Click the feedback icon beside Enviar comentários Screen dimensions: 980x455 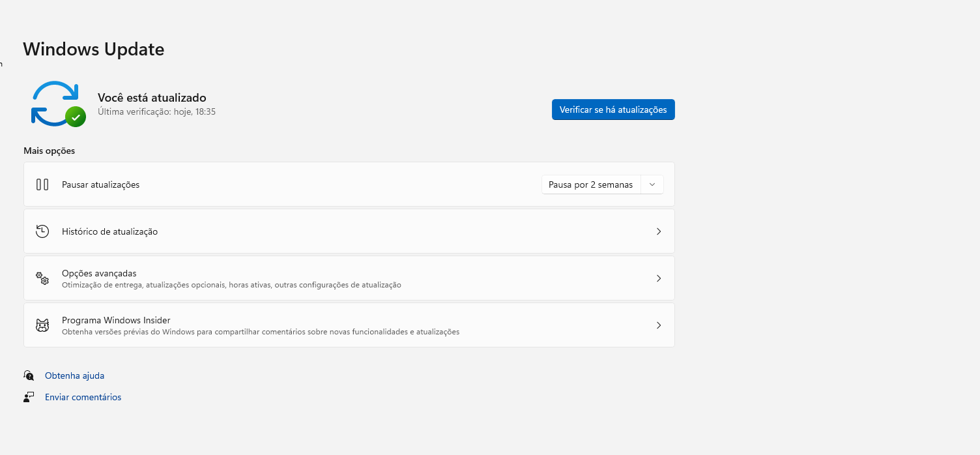click(x=29, y=397)
